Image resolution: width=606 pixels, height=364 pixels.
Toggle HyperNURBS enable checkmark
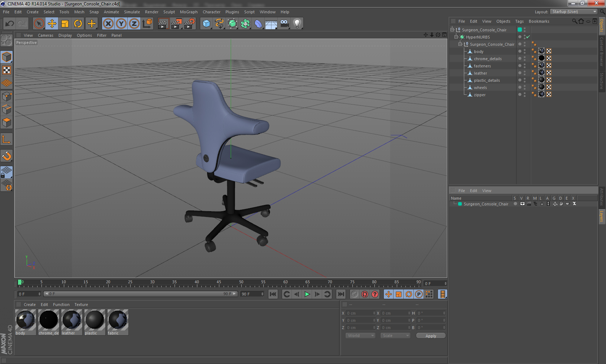[x=528, y=37]
